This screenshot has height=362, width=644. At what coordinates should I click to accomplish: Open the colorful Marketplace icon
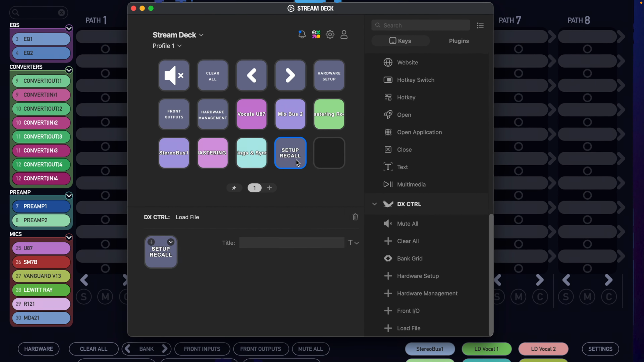pos(316,35)
